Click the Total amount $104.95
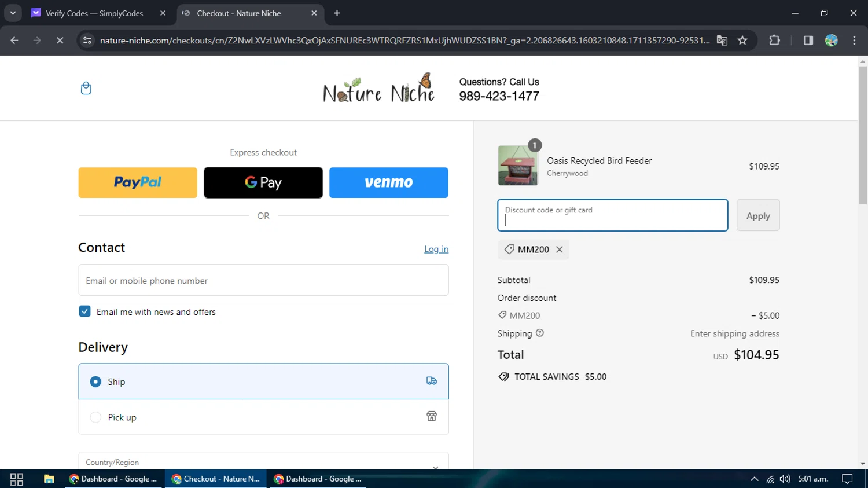Image resolution: width=868 pixels, height=488 pixels. (x=756, y=355)
